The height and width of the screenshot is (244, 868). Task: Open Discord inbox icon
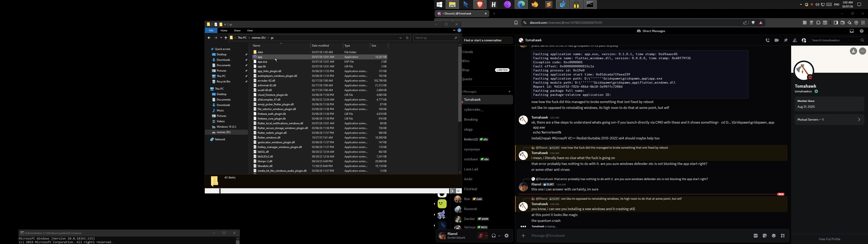click(x=851, y=31)
